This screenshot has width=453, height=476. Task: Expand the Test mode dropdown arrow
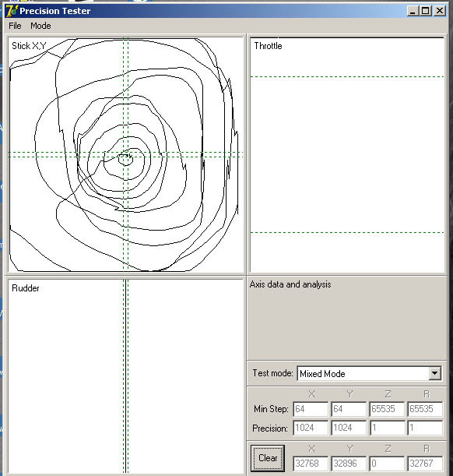[435, 373]
